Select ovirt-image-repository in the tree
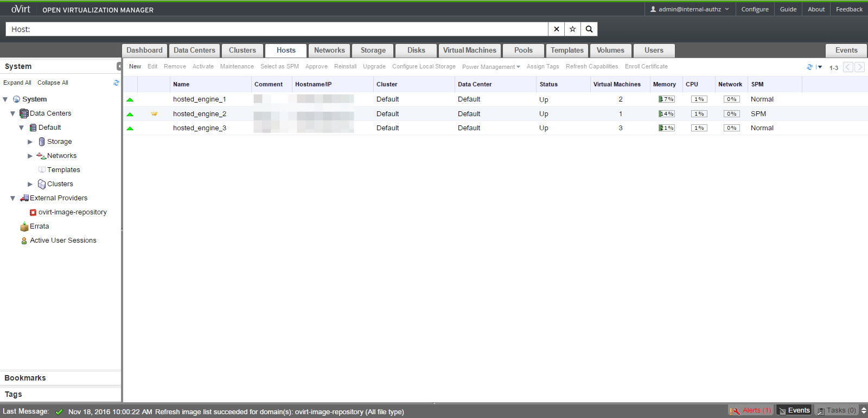This screenshot has width=868, height=418. tap(72, 212)
